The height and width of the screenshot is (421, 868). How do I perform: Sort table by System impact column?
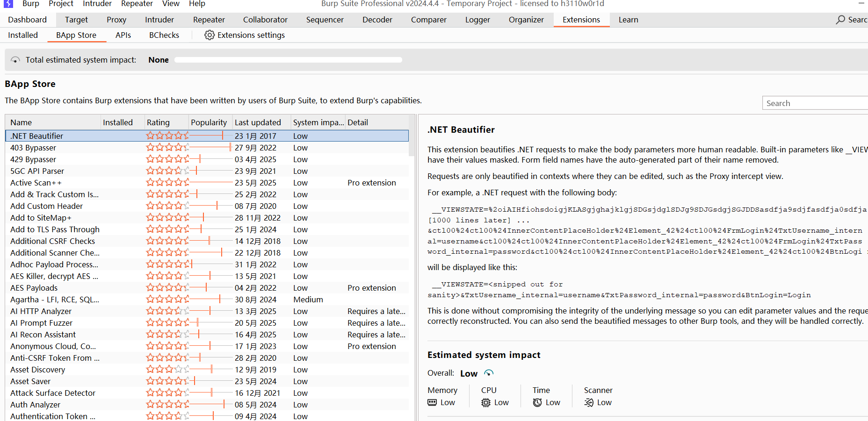coord(318,122)
